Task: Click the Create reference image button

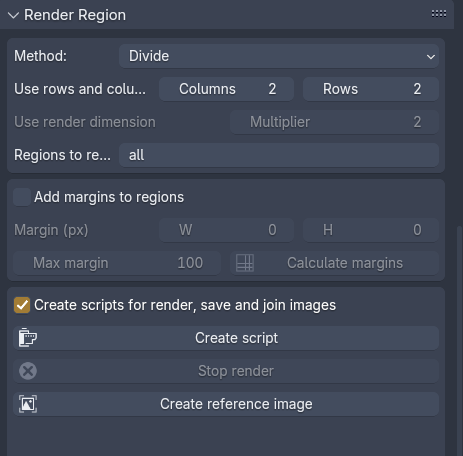Action: 226,404
